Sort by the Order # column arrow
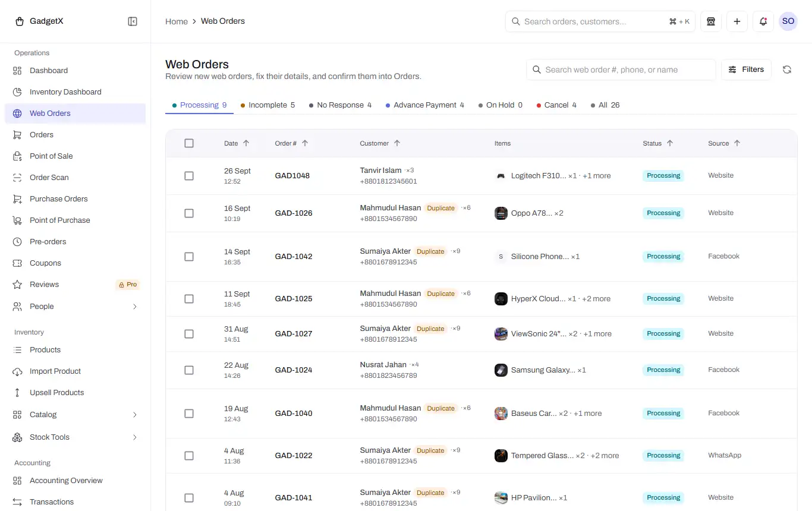The width and height of the screenshot is (812, 511). tap(305, 143)
